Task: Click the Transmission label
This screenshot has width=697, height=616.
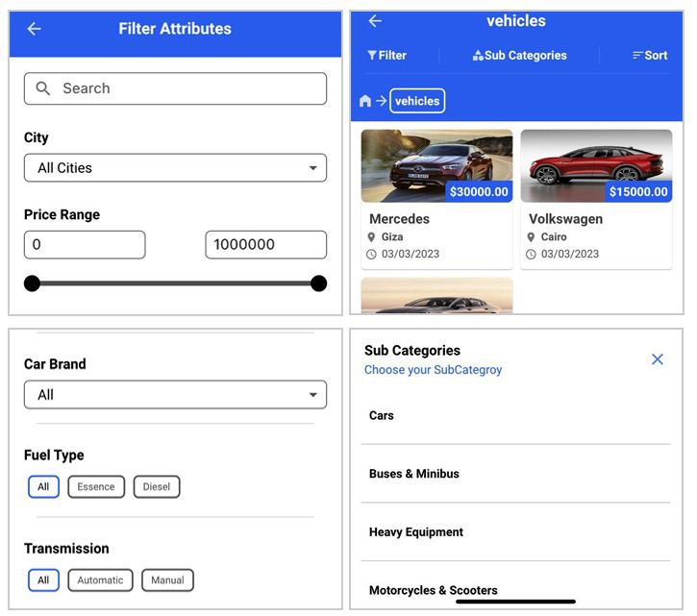Action: tap(66, 549)
